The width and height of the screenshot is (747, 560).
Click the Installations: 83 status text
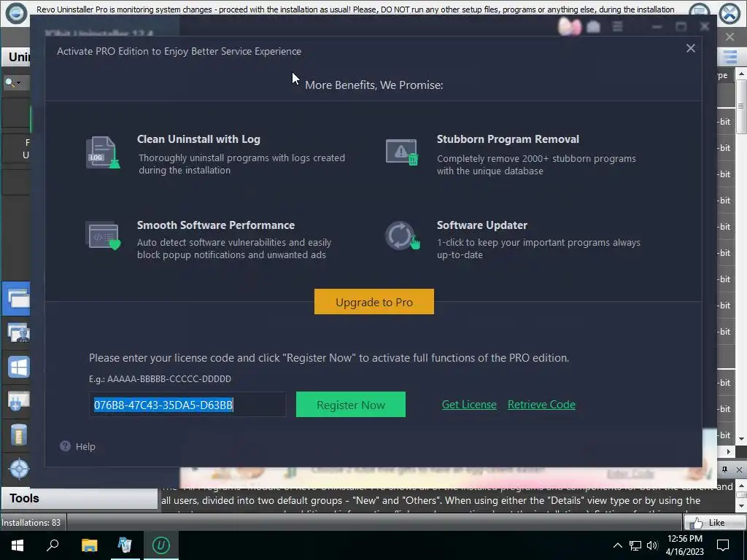[31, 522]
